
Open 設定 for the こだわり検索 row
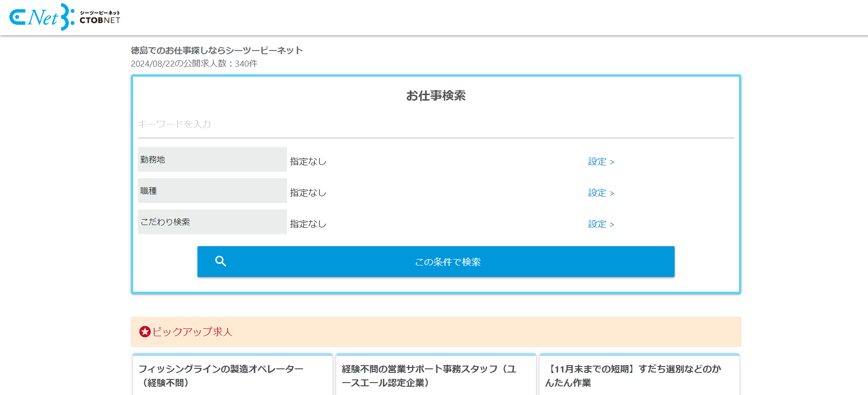tap(601, 224)
